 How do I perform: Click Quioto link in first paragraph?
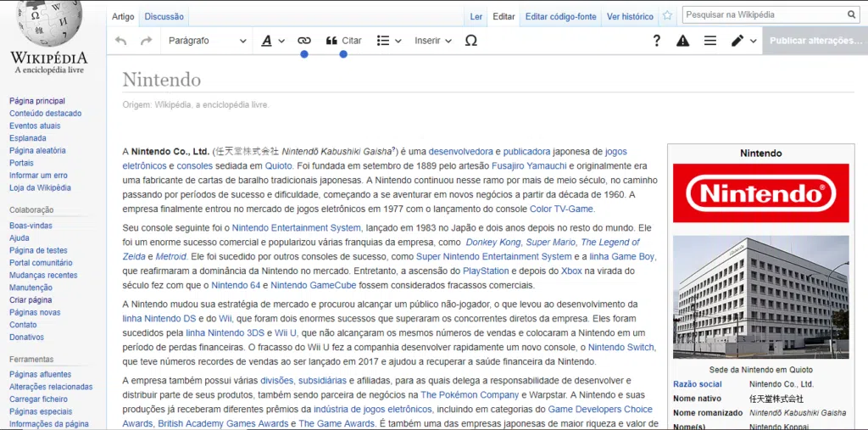278,165
